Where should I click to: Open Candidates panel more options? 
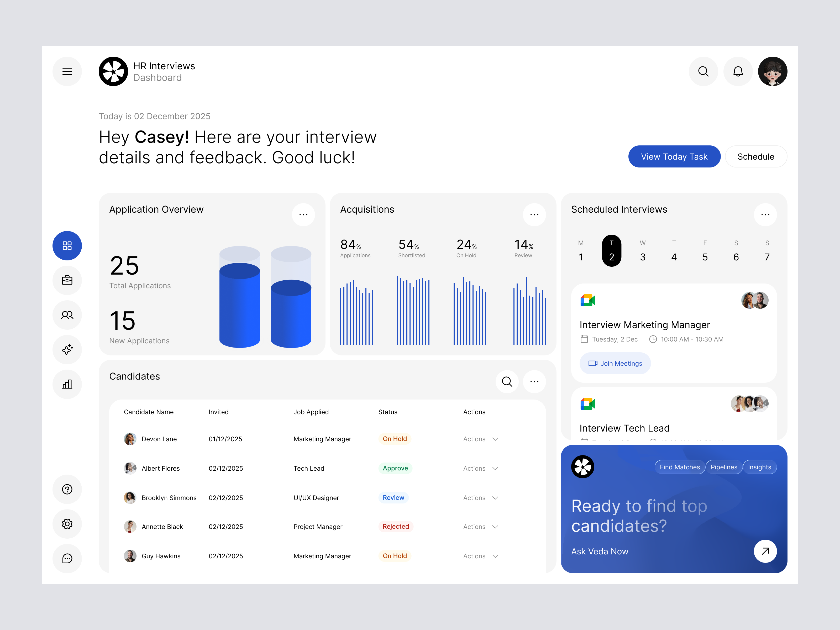(x=534, y=381)
